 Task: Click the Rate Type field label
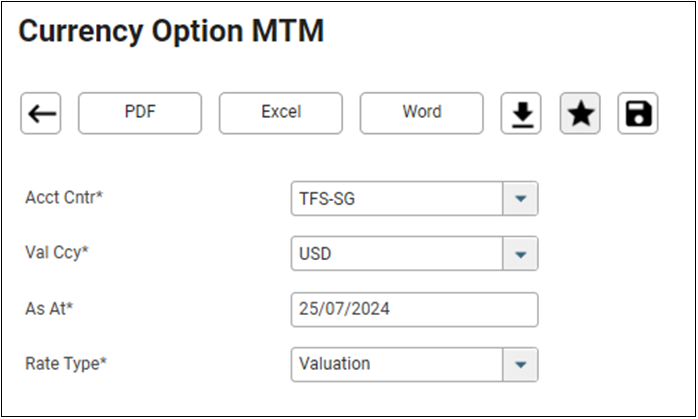pyautogui.click(x=66, y=364)
